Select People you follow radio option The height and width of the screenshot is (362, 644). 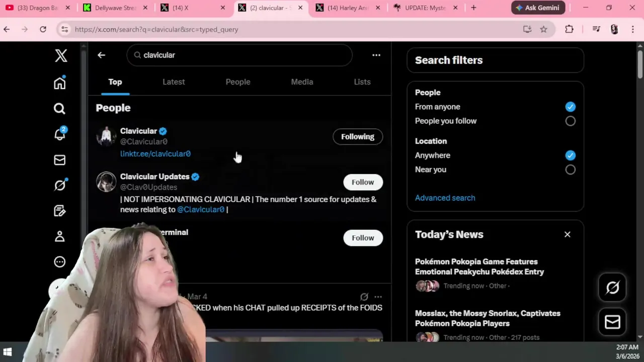click(x=570, y=121)
